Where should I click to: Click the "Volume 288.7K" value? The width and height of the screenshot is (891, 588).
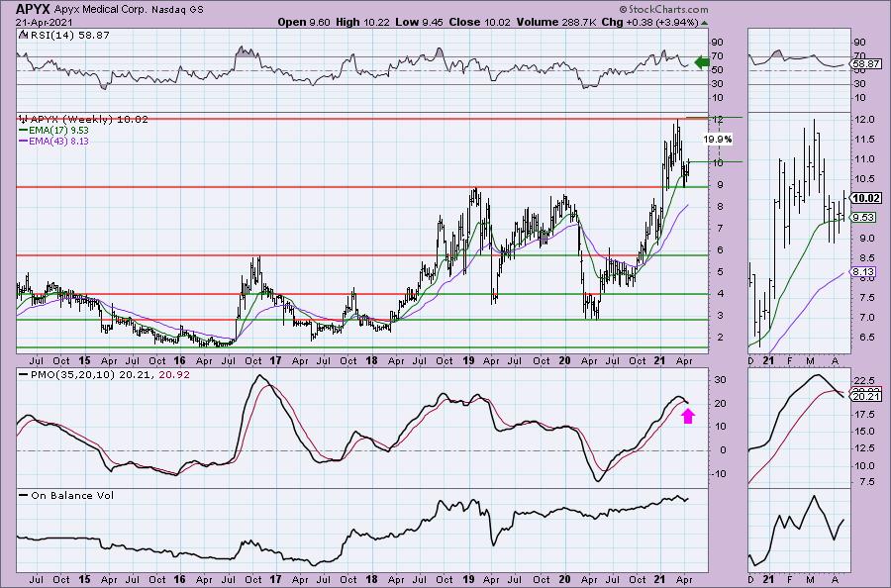click(555, 22)
